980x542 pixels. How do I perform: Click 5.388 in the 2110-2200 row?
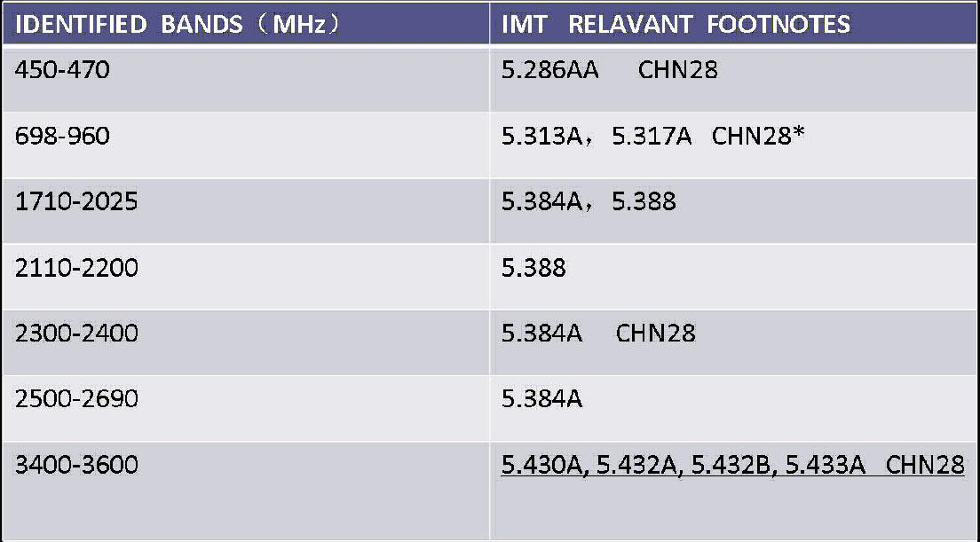[x=533, y=268]
